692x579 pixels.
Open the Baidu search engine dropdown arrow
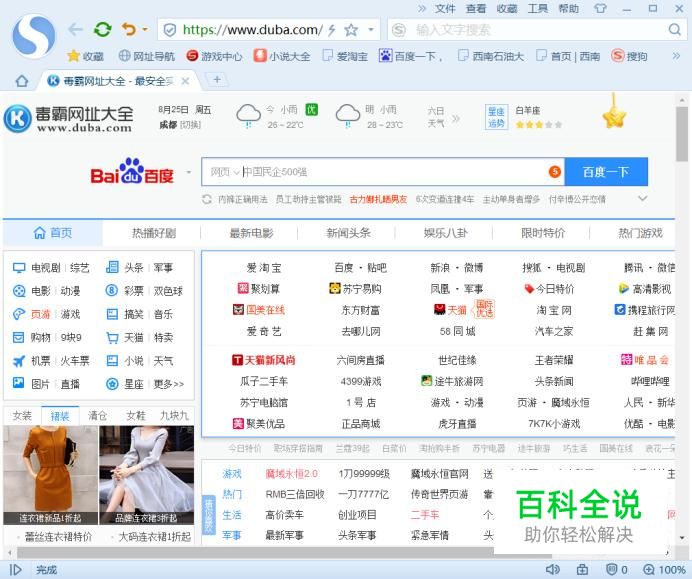(x=188, y=173)
